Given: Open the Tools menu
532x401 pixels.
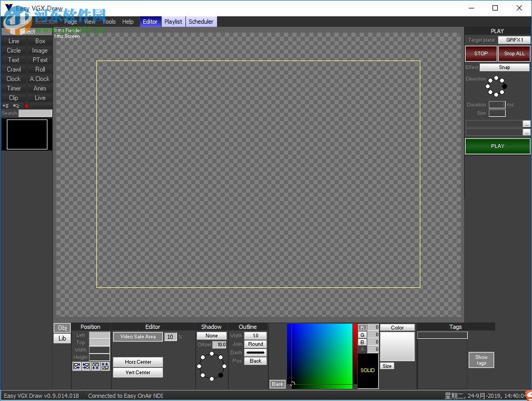Looking at the screenshot, I should (109, 22).
